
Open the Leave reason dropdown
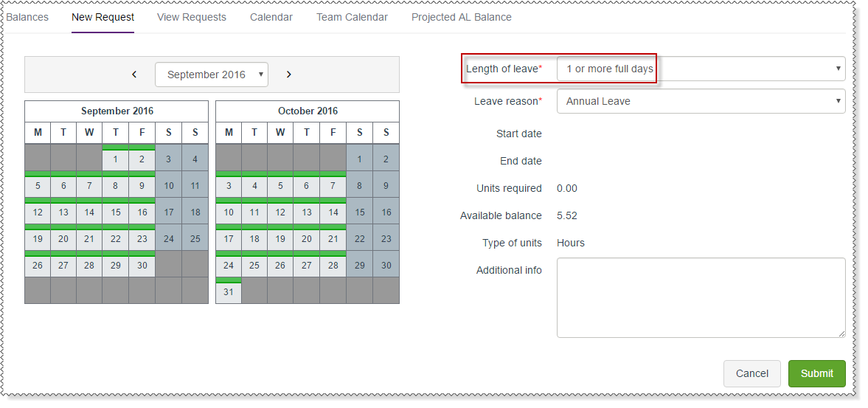click(x=700, y=101)
